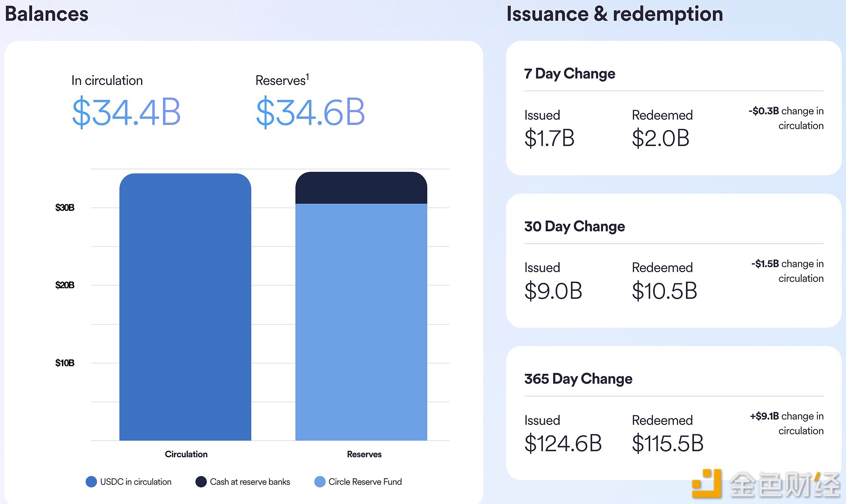846x504 pixels.
Task: Click the $124.6B issued value
Action: pos(563,443)
